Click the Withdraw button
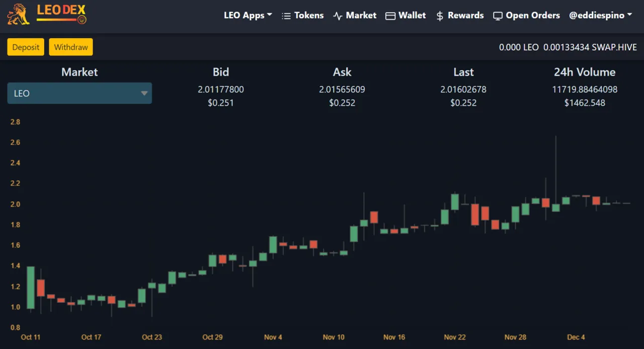 click(71, 47)
